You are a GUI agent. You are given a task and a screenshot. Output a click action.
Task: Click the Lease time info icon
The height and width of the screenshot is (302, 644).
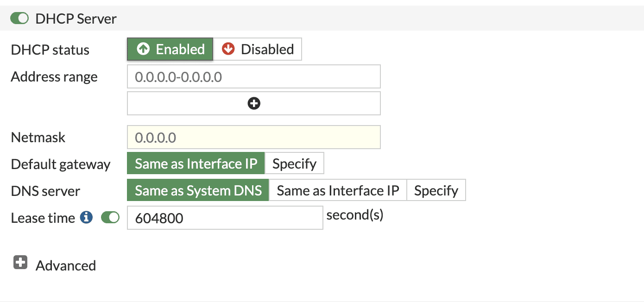[x=86, y=217]
